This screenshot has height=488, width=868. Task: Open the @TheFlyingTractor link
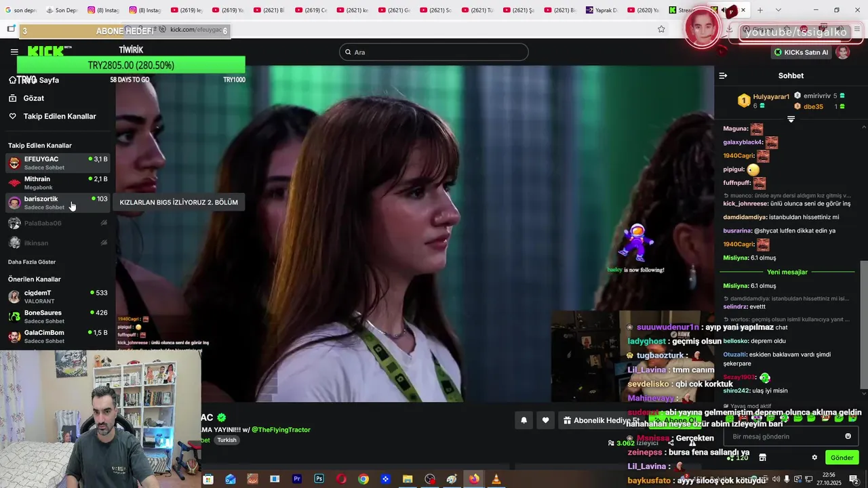281,430
